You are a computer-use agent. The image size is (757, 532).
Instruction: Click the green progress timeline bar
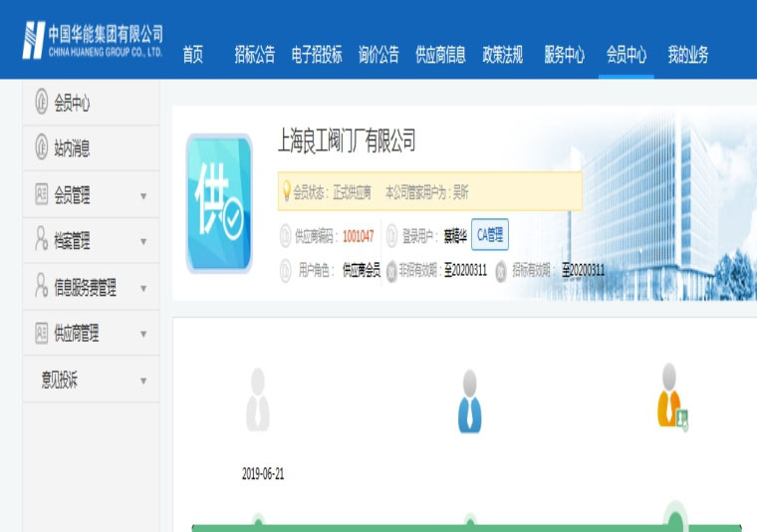[x=468, y=527]
